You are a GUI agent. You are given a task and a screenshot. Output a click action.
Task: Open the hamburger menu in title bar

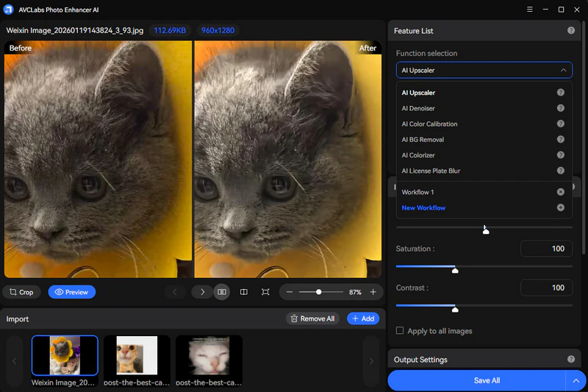click(x=529, y=10)
